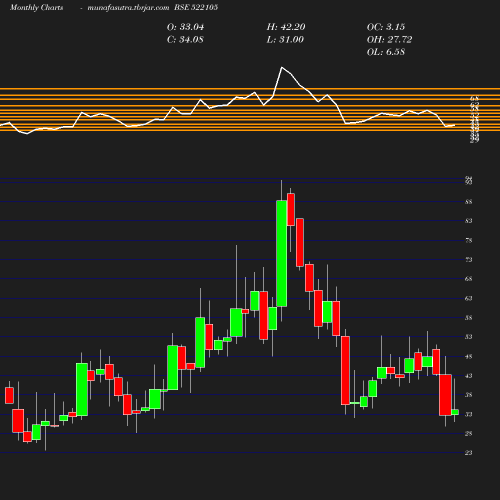Click the 43 price axis label
The height and width of the screenshot is (500, 500).
click(469, 376)
